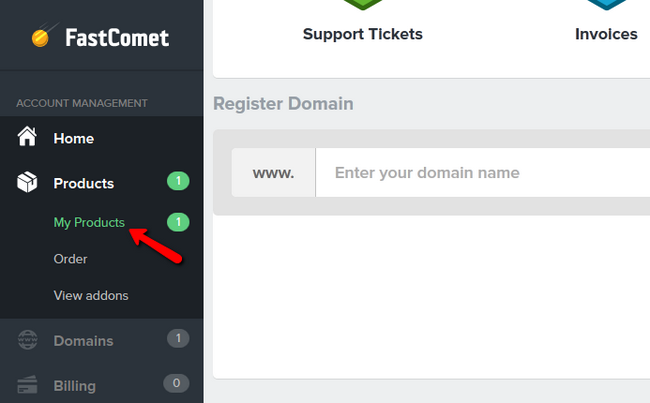Click the Support Tickets label

click(363, 34)
